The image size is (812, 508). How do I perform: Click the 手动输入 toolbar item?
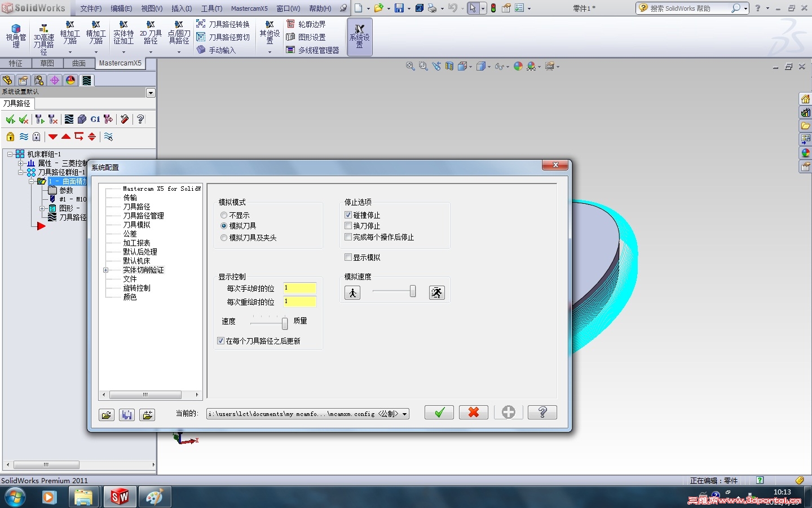[216, 50]
